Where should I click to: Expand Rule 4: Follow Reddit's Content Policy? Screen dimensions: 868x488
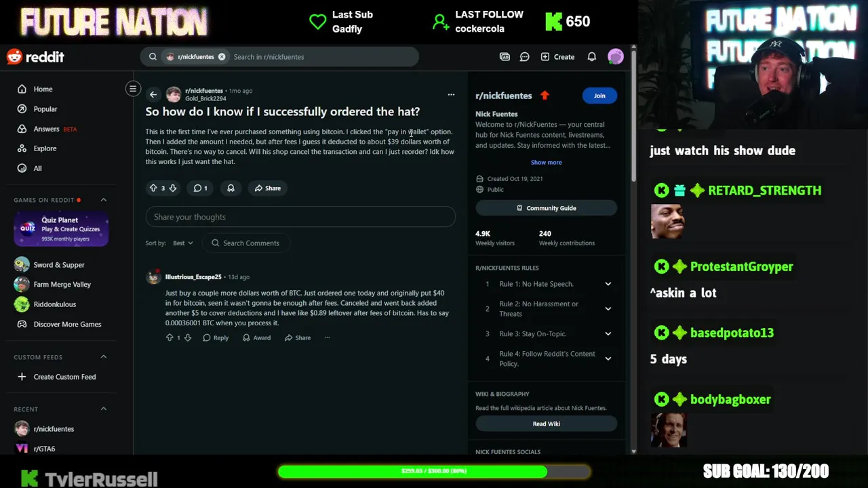tap(546, 359)
